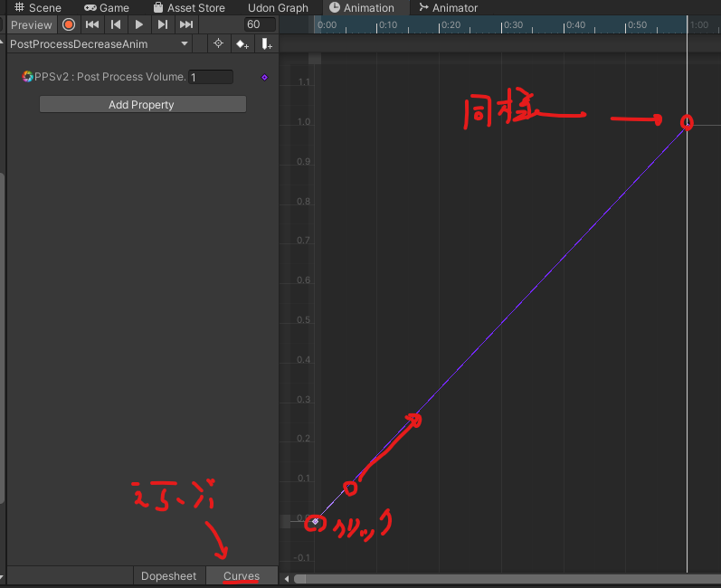The image size is (721, 588).
Task: Switch to the Scene tab
Action: pos(38,8)
